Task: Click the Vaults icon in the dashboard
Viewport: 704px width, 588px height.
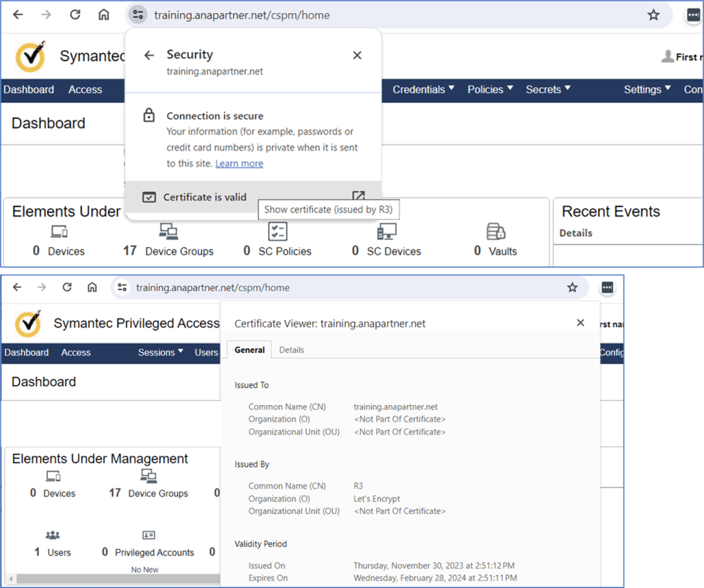Action: click(x=495, y=231)
